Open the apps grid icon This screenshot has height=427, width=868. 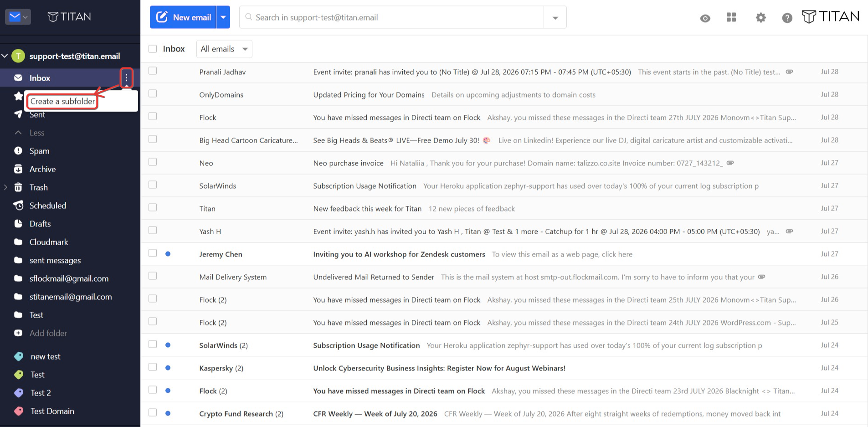[x=731, y=17]
